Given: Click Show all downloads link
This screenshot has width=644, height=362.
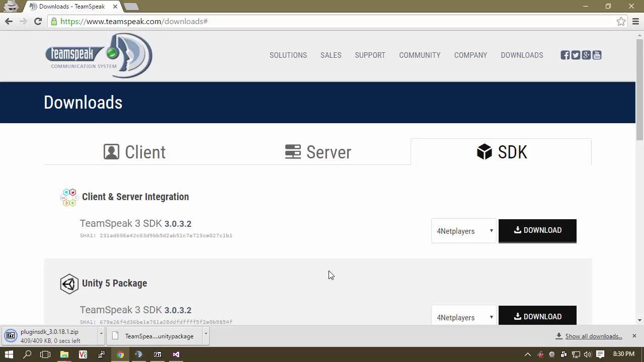Looking at the screenshot, I should [594, 336].
